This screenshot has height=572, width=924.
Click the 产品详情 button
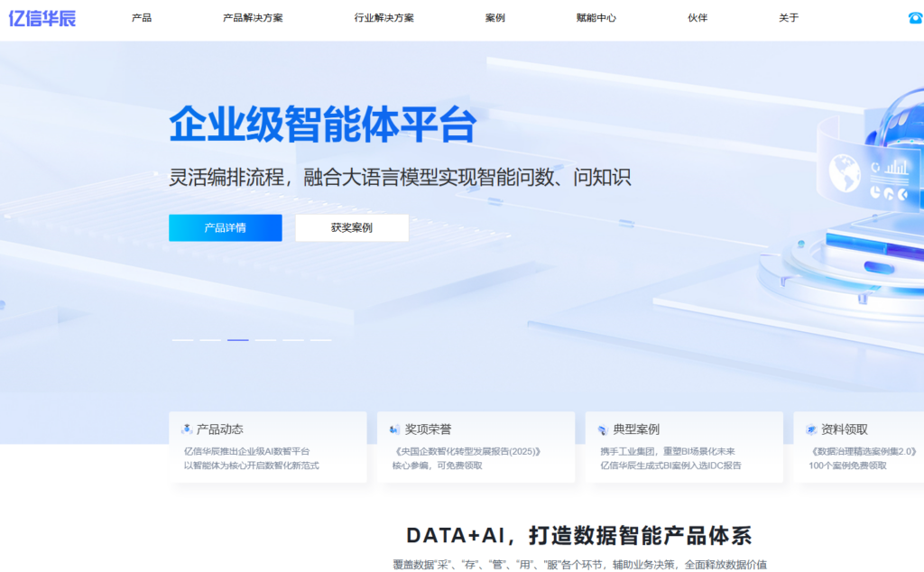pos(225,227)
